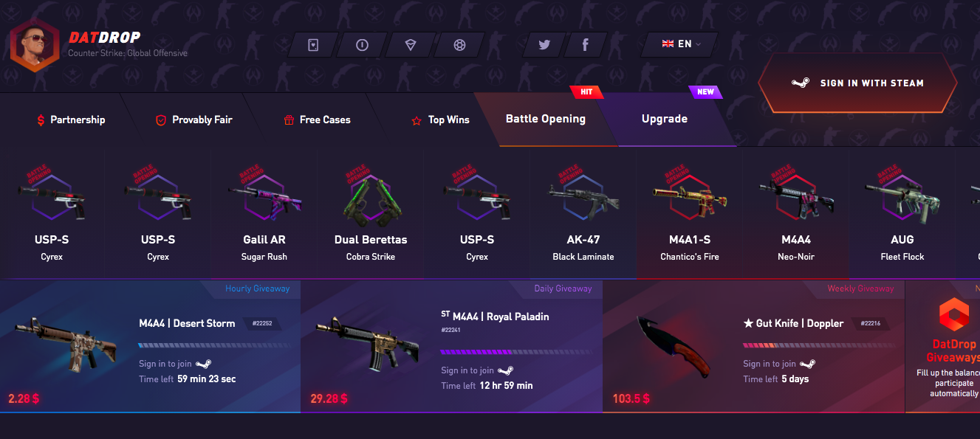Select the Dual Berettas Cobra Strike drop

coord(371,214)
